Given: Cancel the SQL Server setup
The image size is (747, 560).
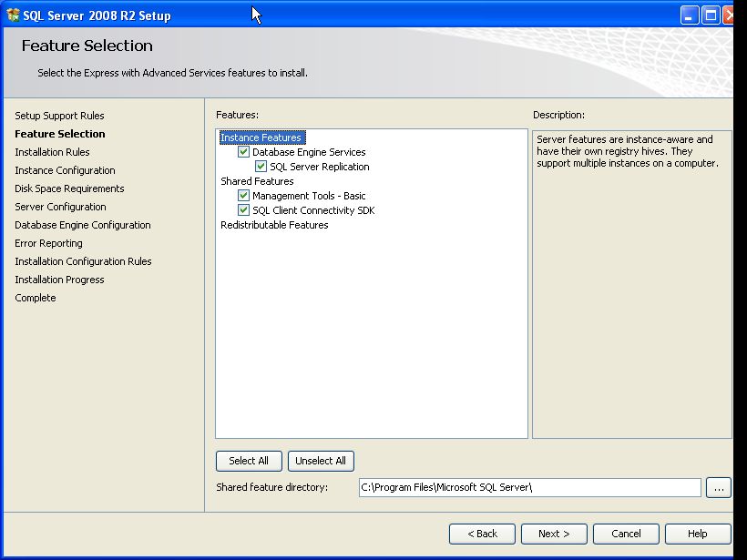Looking at the screenshot, I should tap(626, 534).
